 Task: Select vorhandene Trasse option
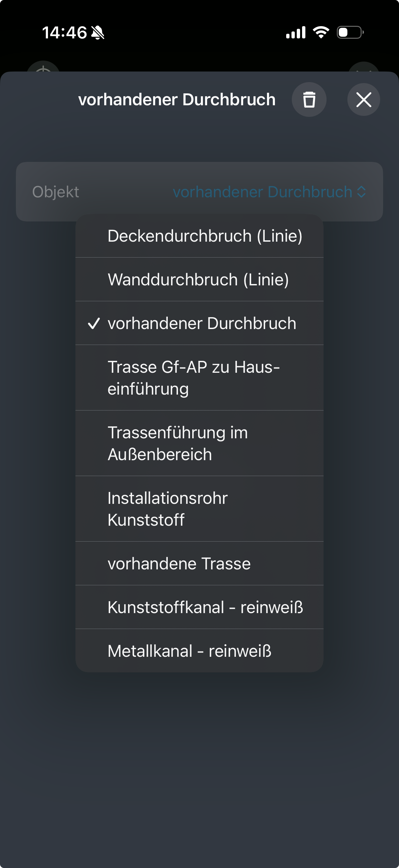[179, 563]
